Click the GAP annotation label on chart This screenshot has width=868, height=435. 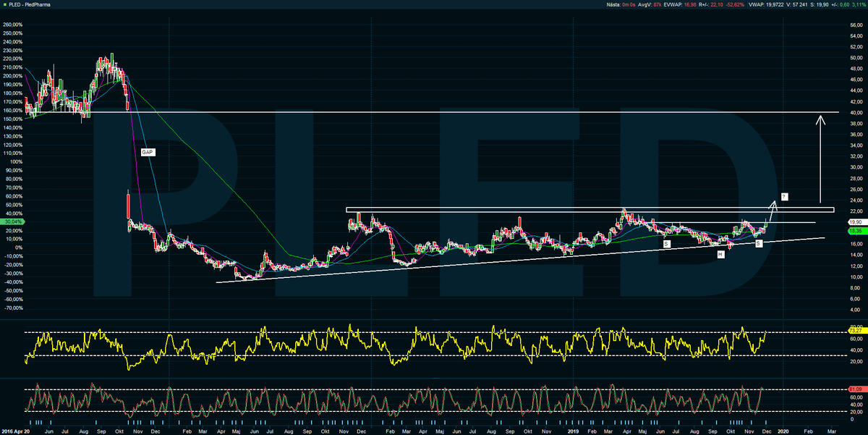[149, 153]
